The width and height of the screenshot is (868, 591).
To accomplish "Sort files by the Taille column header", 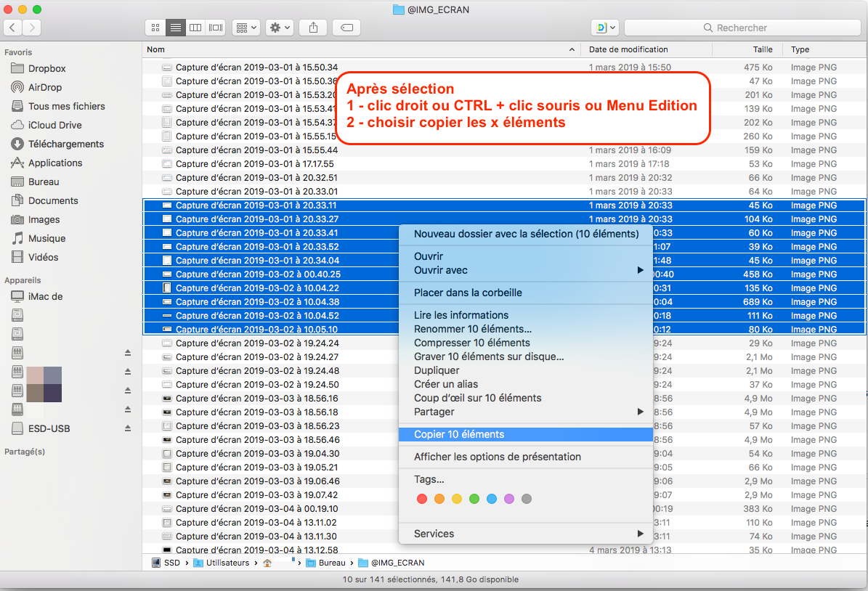I will coord(762,49).
